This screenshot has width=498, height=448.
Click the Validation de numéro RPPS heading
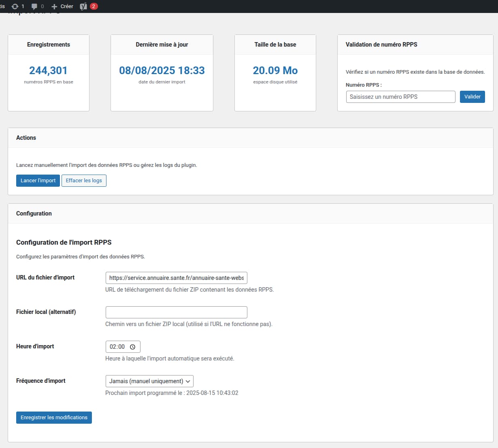coord(381,45)
